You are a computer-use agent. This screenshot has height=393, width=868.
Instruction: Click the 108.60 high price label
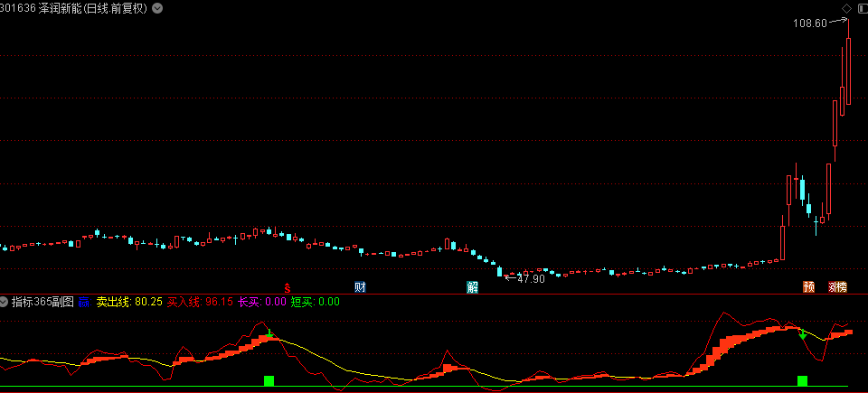coord(809,23)
